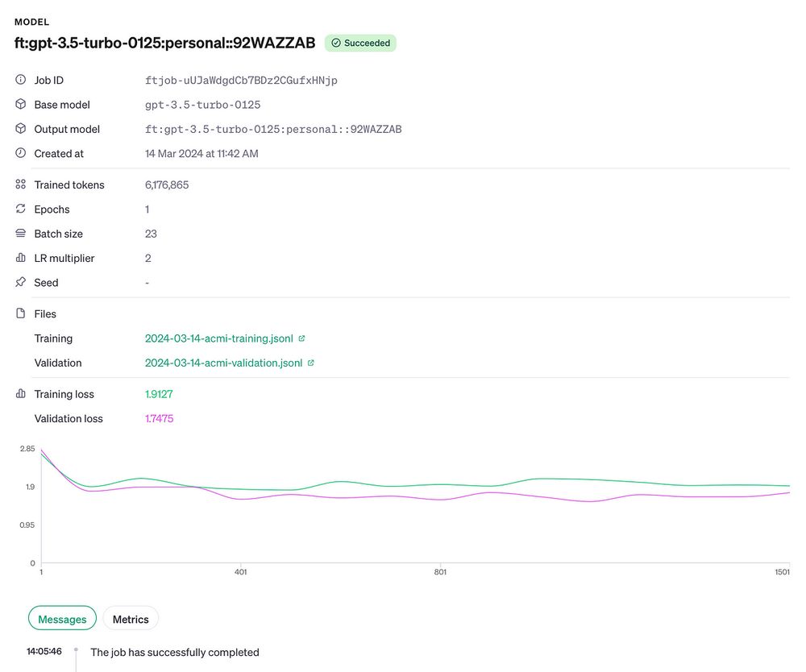Click the Created at clock icon
Screen dimensions: 806x672
[x=21, y=153]
